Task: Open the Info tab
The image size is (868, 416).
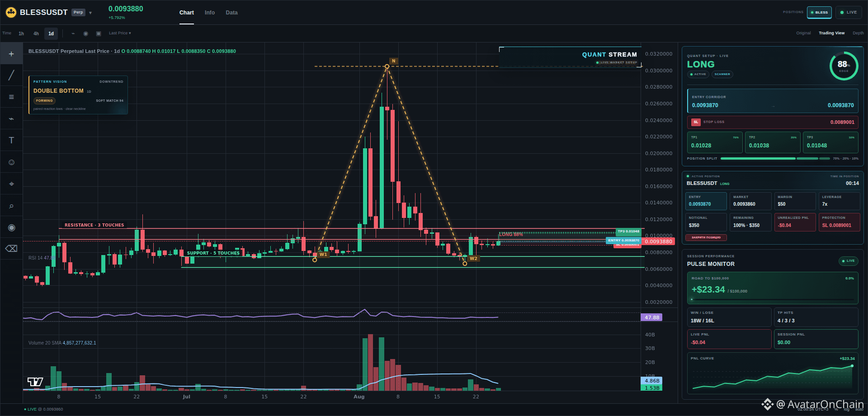Action: click(209, 13)
